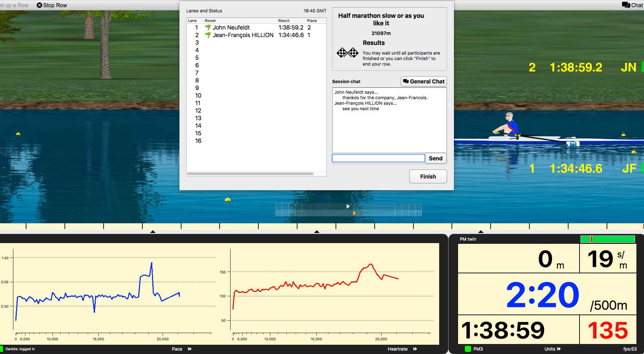Click John Neufeldt's chat message

[x=385, y=98]
